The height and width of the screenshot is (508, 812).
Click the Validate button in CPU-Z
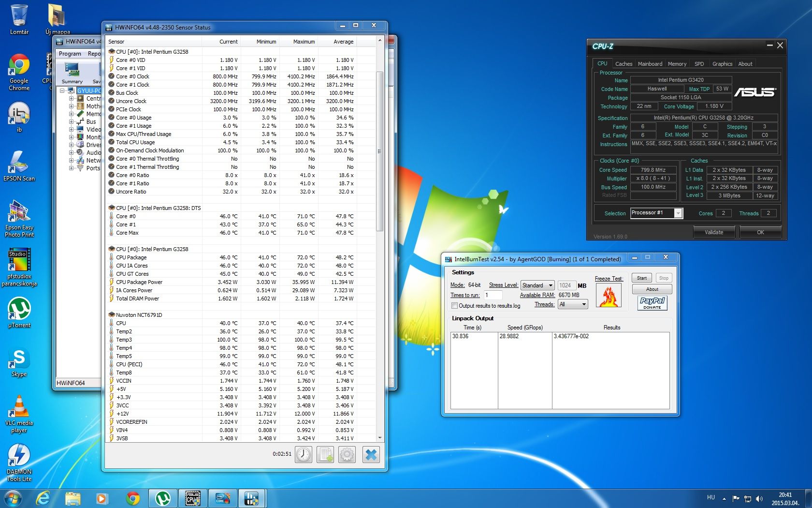tap(714, 232)
